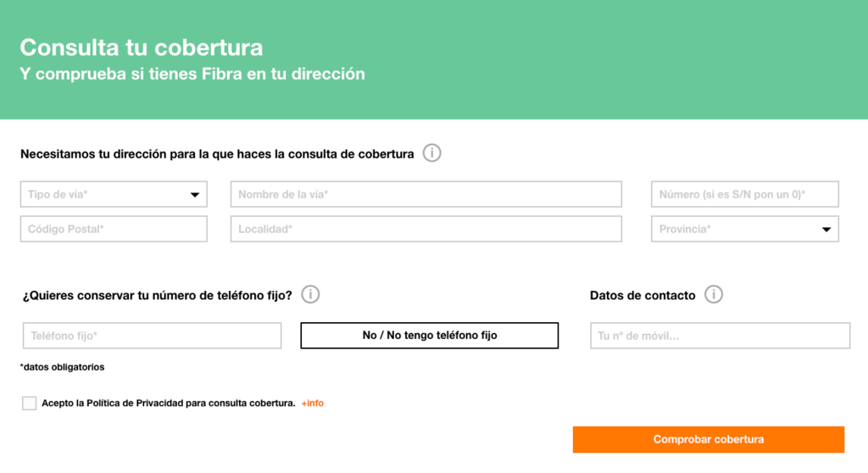Click the Provincia dropdown arrow
This screenshot has height=473, width=868.
(x=826, y=230)
